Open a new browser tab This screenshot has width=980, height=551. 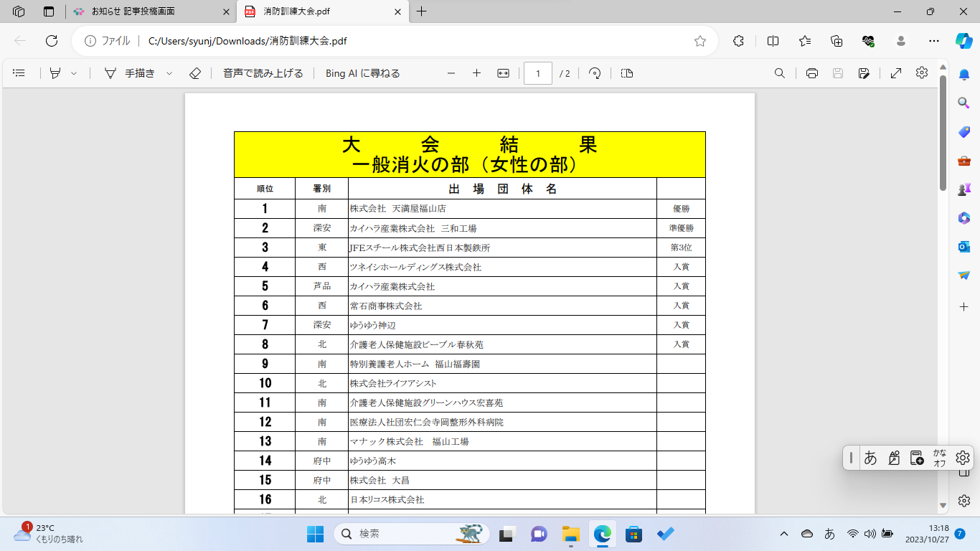pos(422,11)
